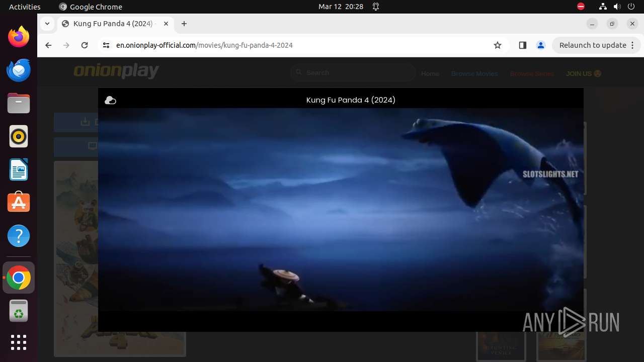Go back with the browser back arrow
644x362 pixels.
(48, 45)
